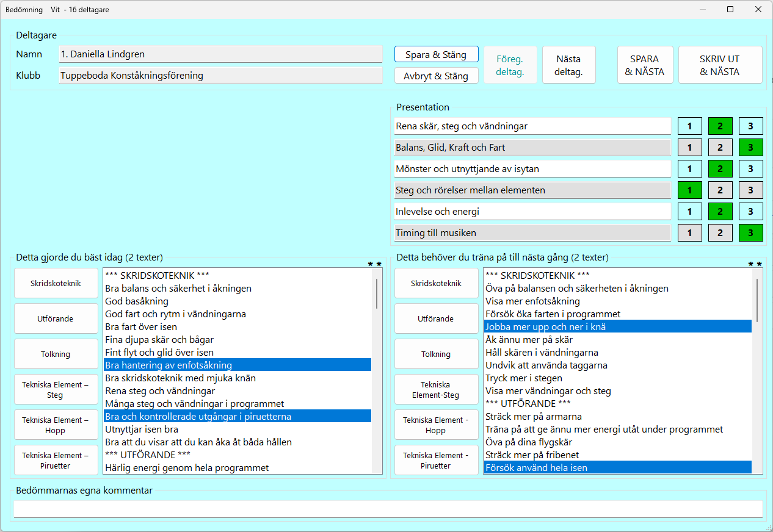Image resolution: width=773 pixels, height=532 pixels.
Task: Select 'Fina djupa skär och bågar'
Action: [x=238, y=339]
